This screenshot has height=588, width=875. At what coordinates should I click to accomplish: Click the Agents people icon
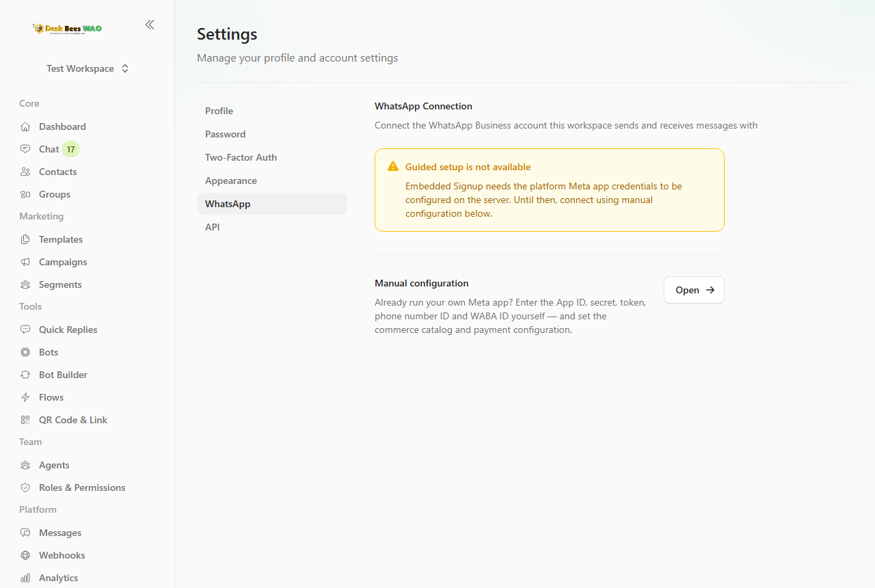pos(25,465)
